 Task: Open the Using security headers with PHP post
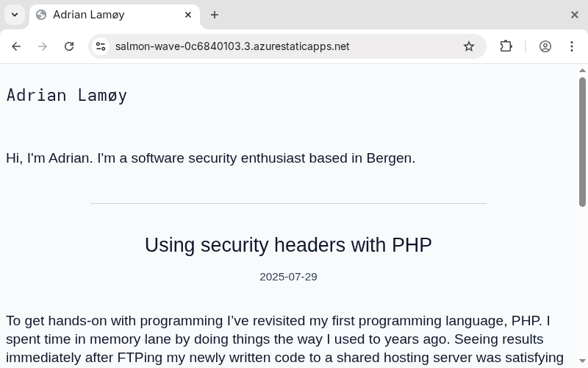pyautogui.click(x=288, y=245)
